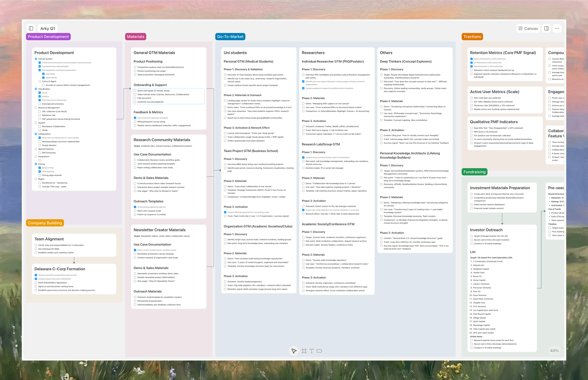Uncheck the Believer Plan checkbox
The height and width of the screenshot is (380, 588).
(39, 168)
